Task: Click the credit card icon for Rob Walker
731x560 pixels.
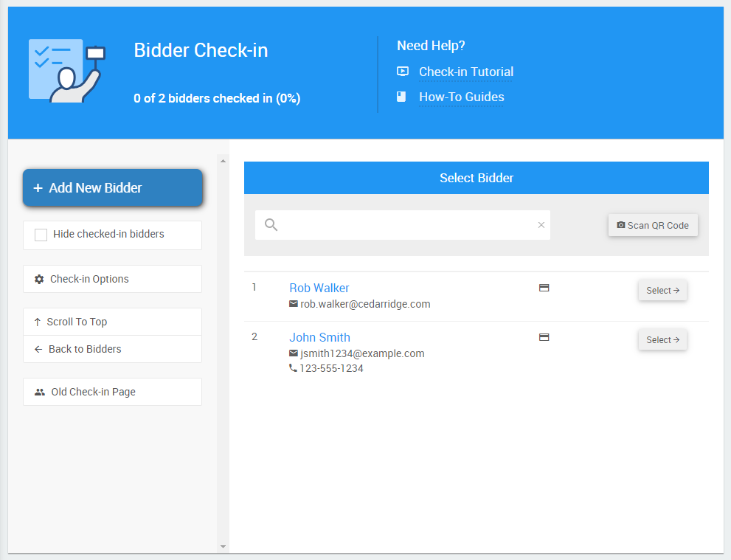Action: coord(544,288)
